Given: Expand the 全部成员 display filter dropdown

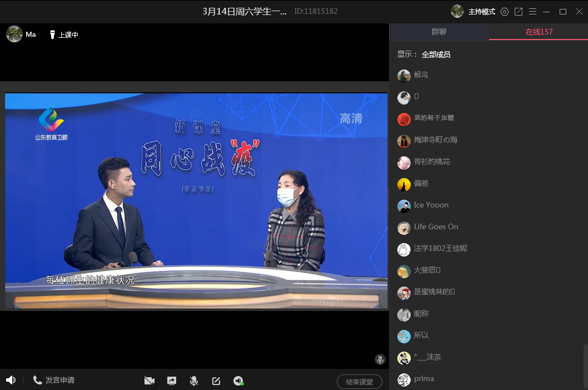Looking at the screenshot, I should coord(436,55).
